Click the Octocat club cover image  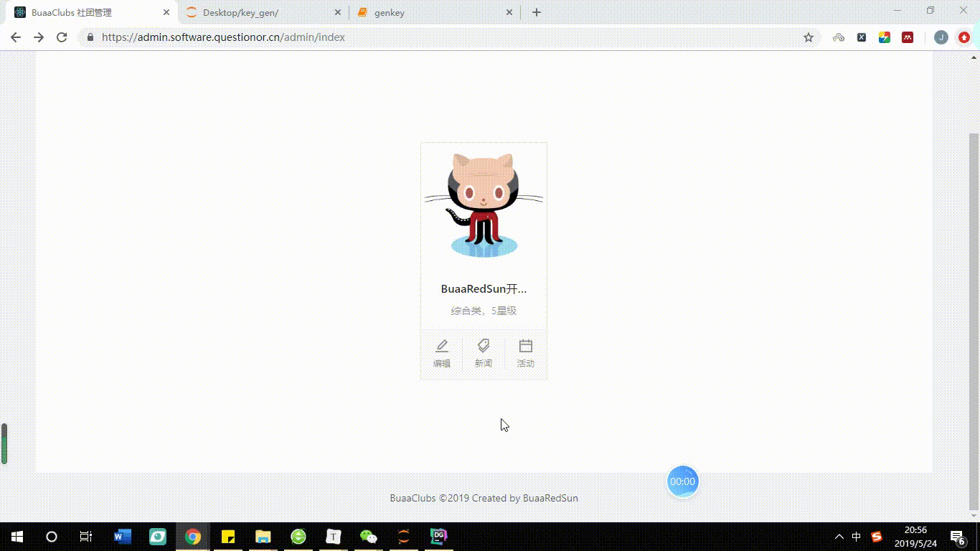click(x=484, y=205)
